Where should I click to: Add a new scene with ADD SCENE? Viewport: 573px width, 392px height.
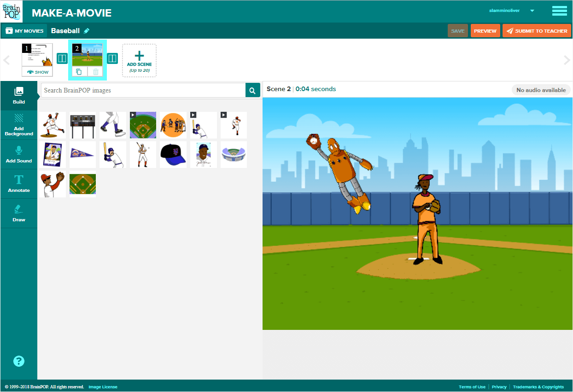click(139, 60)
